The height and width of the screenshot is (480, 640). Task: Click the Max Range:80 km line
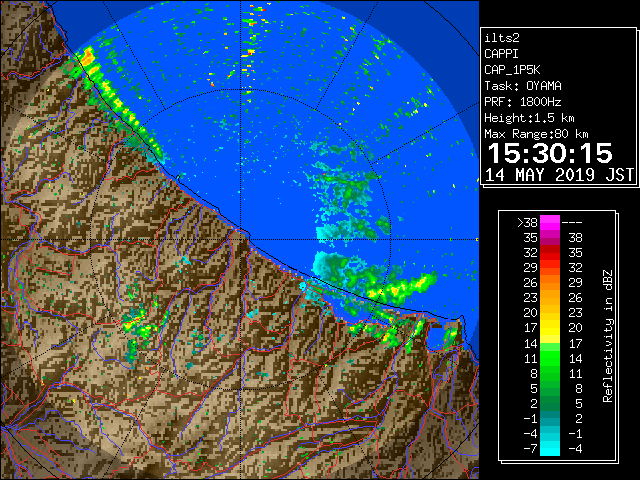(x=536, y=134)
